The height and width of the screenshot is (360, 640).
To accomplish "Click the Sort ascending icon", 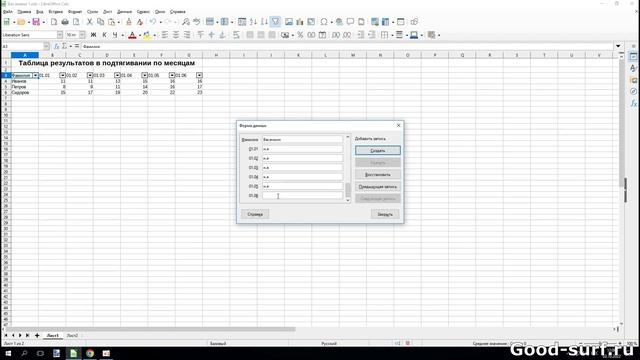I will click(253, 22).
